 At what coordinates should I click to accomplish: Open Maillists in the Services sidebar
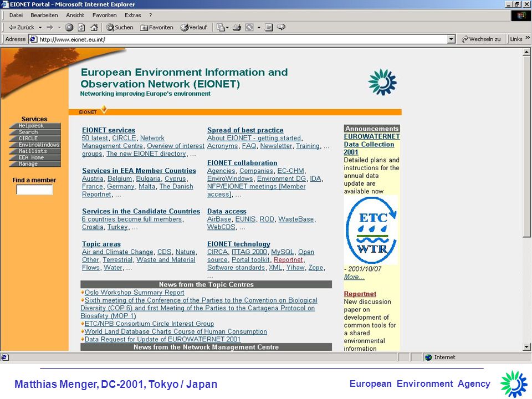(34, 151)
